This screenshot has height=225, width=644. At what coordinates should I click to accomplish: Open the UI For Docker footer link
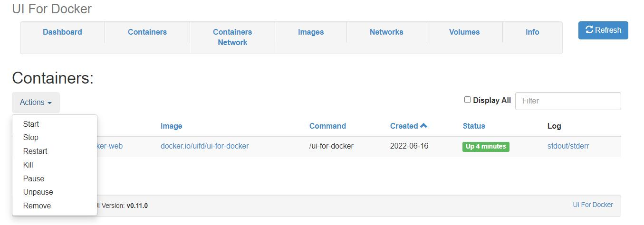point(593,205)
